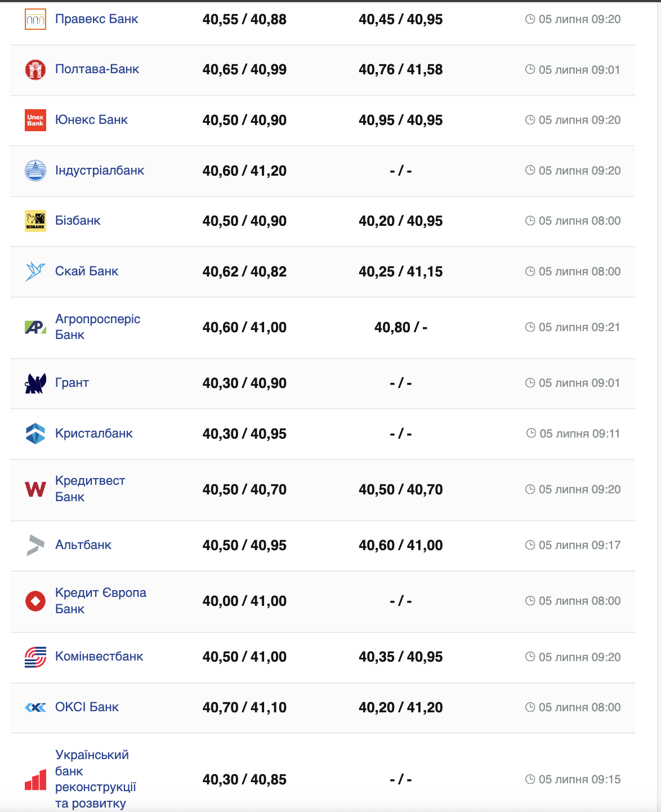Click the Кристалбанк crystal logo icon
The image size is (661, 812).
[x=35, y=434]
